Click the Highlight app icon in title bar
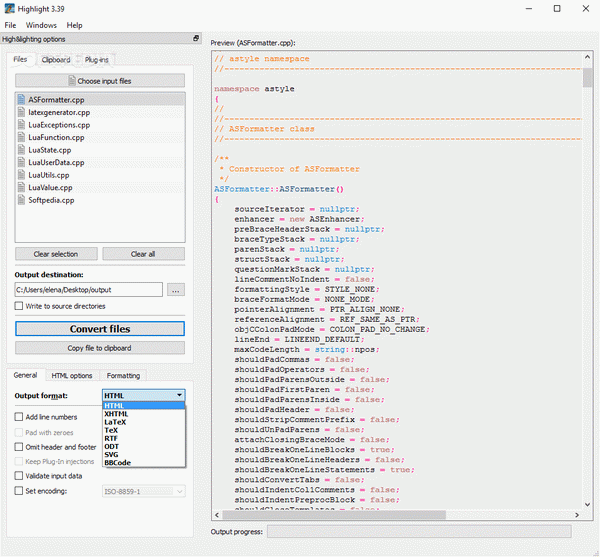Image resolution: width=600 pixels, height=557 pixels. tap(9, 8)
